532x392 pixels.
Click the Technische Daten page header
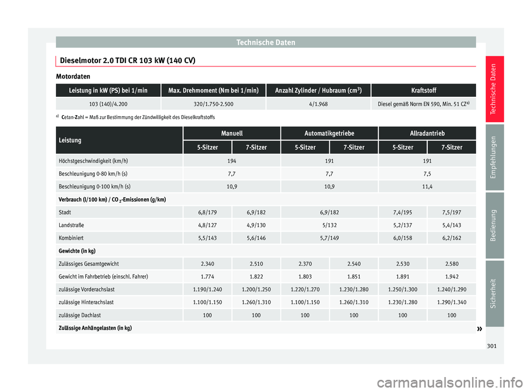click(265, 43)
